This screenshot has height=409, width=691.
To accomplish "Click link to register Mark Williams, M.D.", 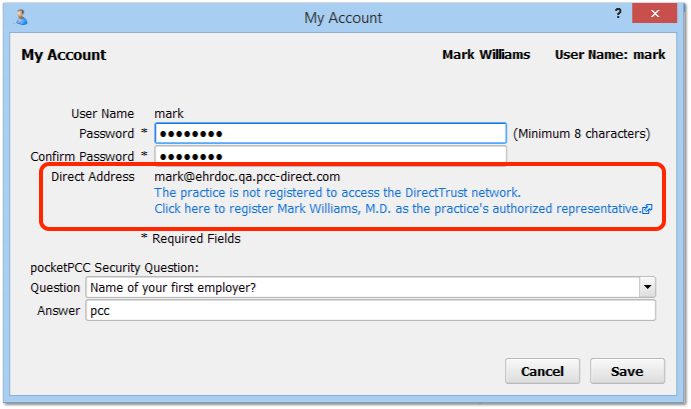I will tap(398, 208).
